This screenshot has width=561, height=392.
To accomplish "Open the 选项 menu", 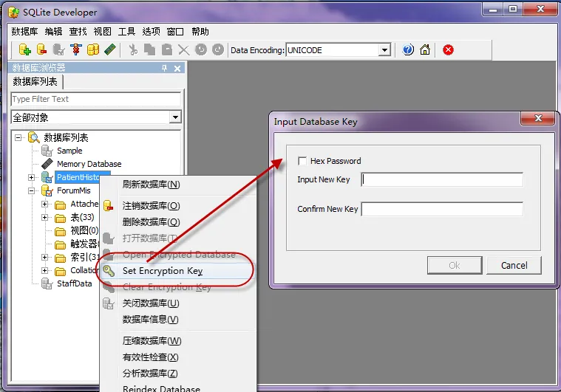I will [x=151, y=32].
